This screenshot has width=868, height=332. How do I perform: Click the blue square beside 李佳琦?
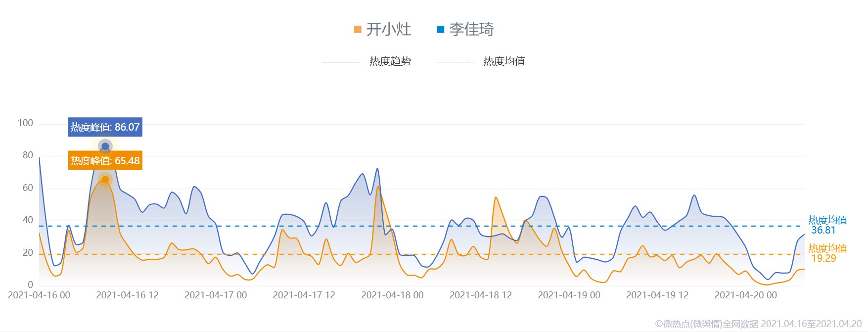click(x=441, y=30)
